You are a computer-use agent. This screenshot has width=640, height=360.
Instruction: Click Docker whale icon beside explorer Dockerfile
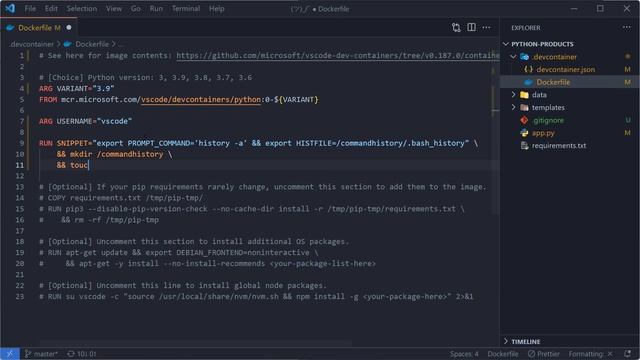click(528, 82)
